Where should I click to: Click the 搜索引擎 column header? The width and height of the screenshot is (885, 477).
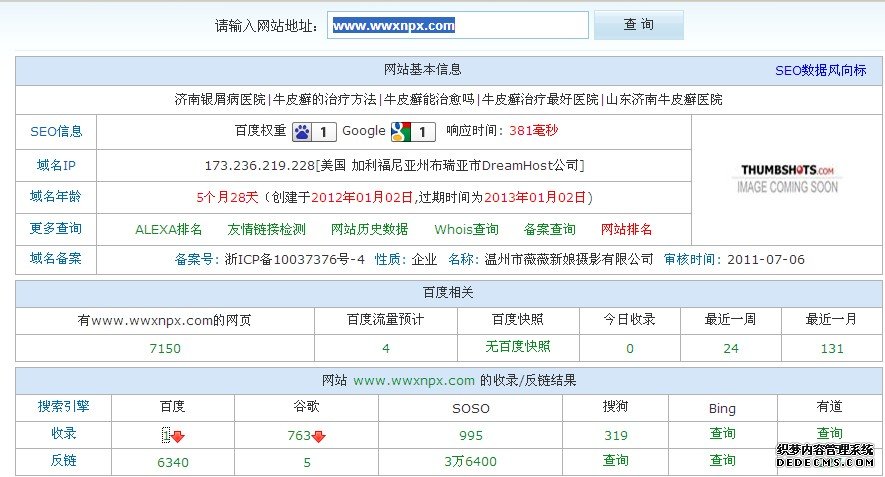63,406
